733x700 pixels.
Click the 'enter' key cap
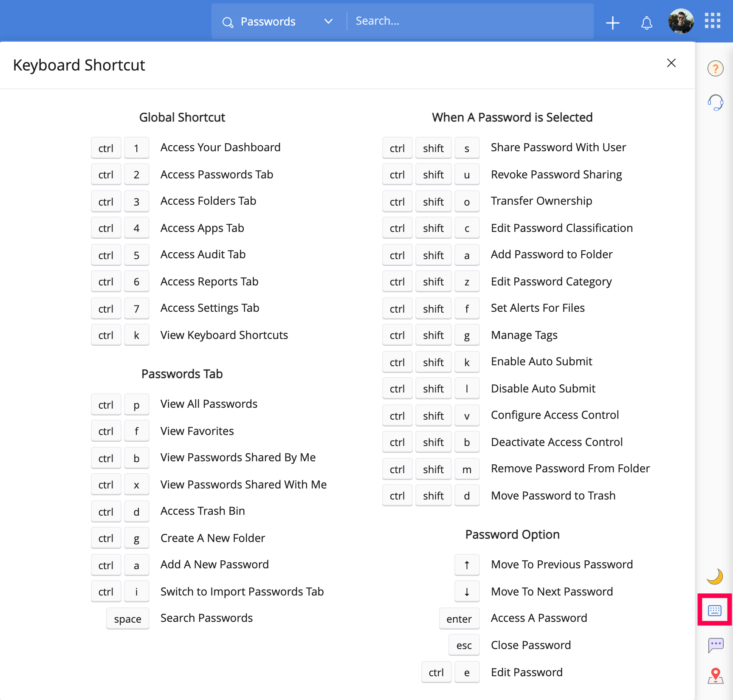coord(459,619)
